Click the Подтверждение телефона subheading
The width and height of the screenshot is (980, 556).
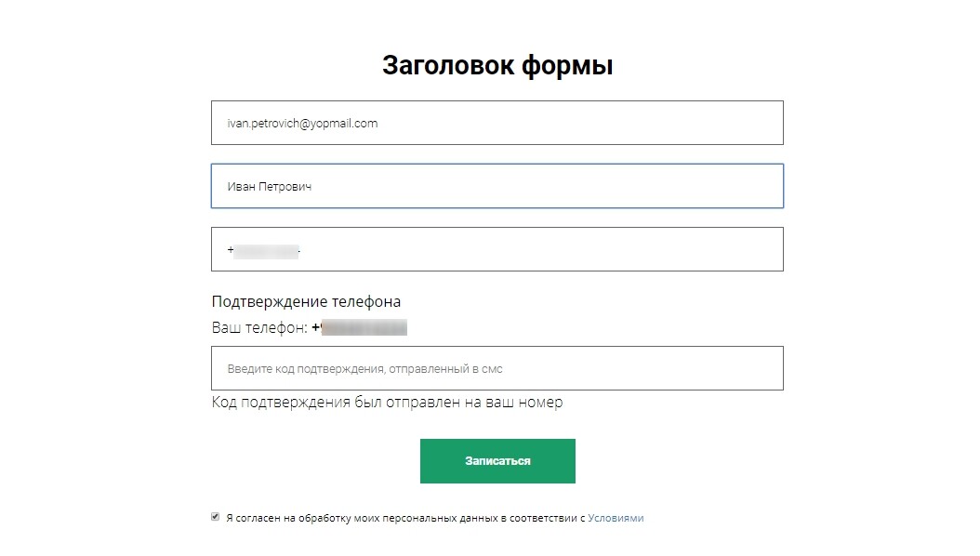306,302
